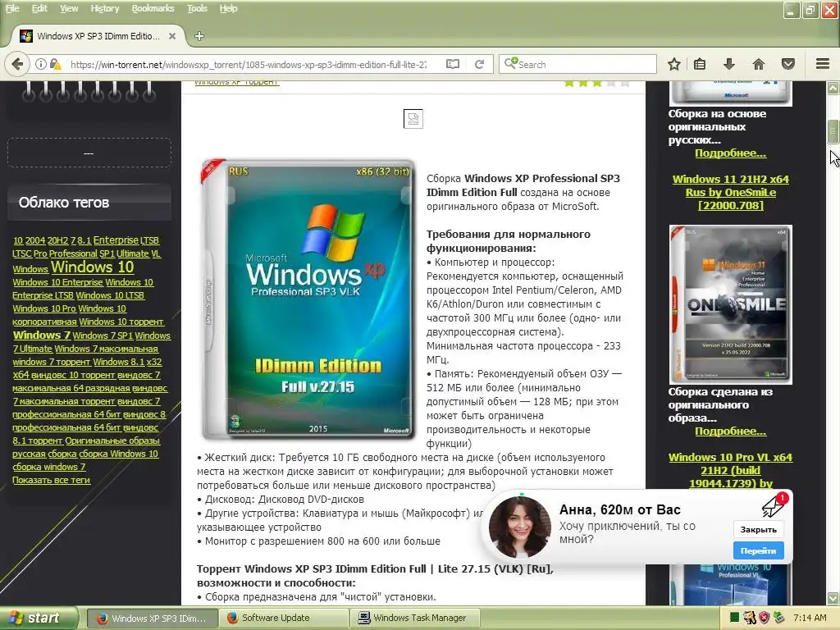Toggle Reader View icon in address bar
This screenshot has width=840, height=630.
pos(453,64)
